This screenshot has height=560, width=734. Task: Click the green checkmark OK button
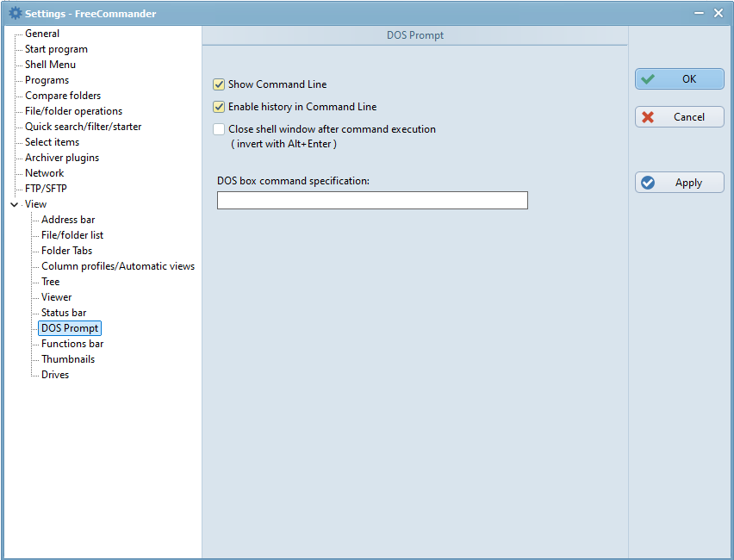[x=679, y=79]
